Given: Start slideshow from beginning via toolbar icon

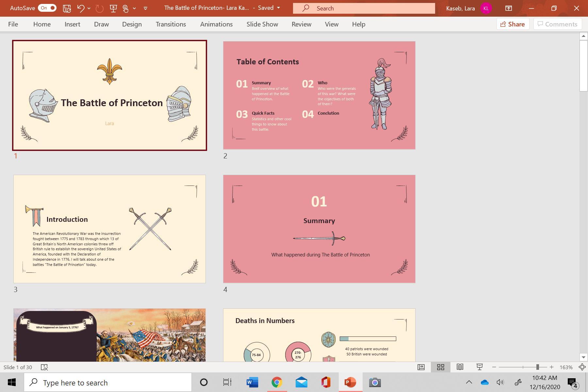Looking at the screenshot, I should [x=113, y=8].
